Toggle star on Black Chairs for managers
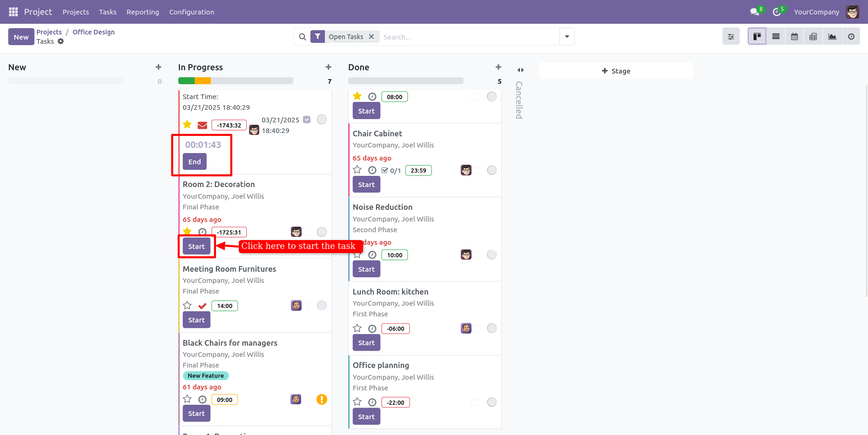 (x=187, y=399)
